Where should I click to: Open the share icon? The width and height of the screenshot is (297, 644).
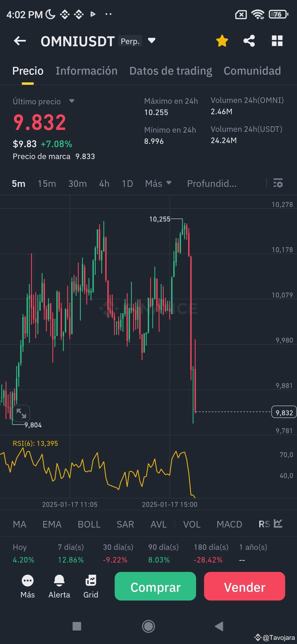(249, 41)
